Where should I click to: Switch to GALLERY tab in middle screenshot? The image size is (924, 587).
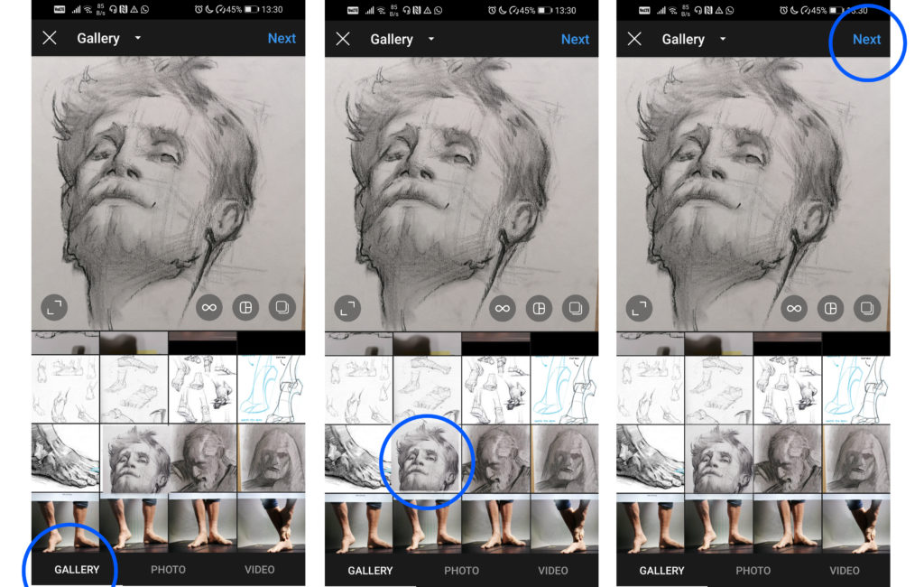click(x=370, y=571)
